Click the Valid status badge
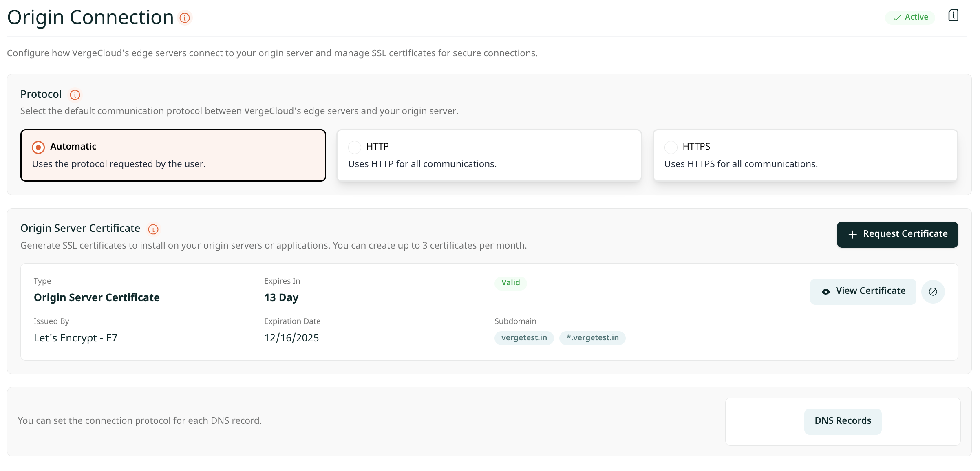Screen dimensions: 980x471 click(x=510, y=283)
